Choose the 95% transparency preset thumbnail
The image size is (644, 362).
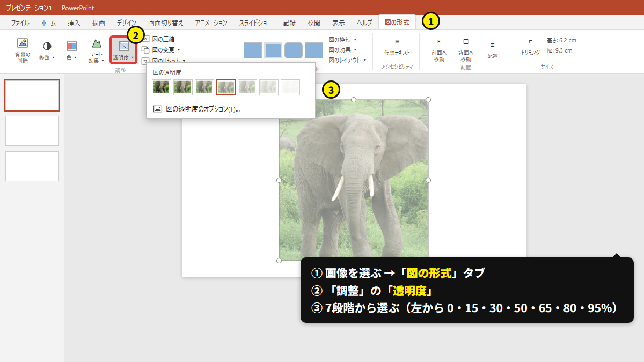(290, 87)
